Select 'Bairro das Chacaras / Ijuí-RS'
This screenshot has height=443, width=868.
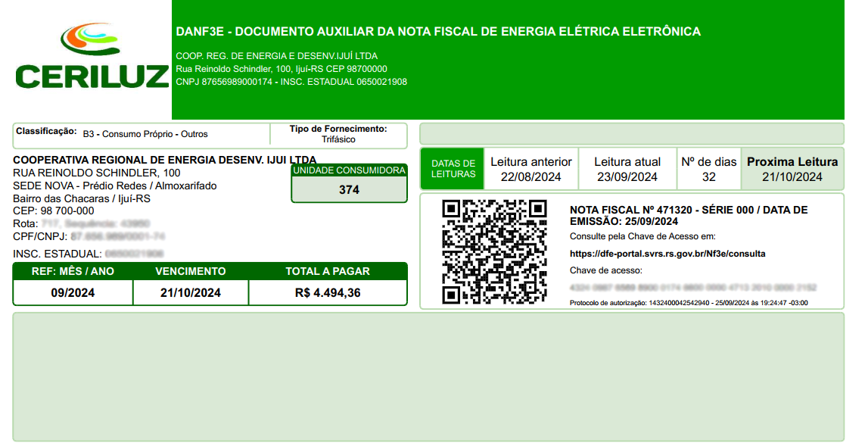(x=82, y=198)
